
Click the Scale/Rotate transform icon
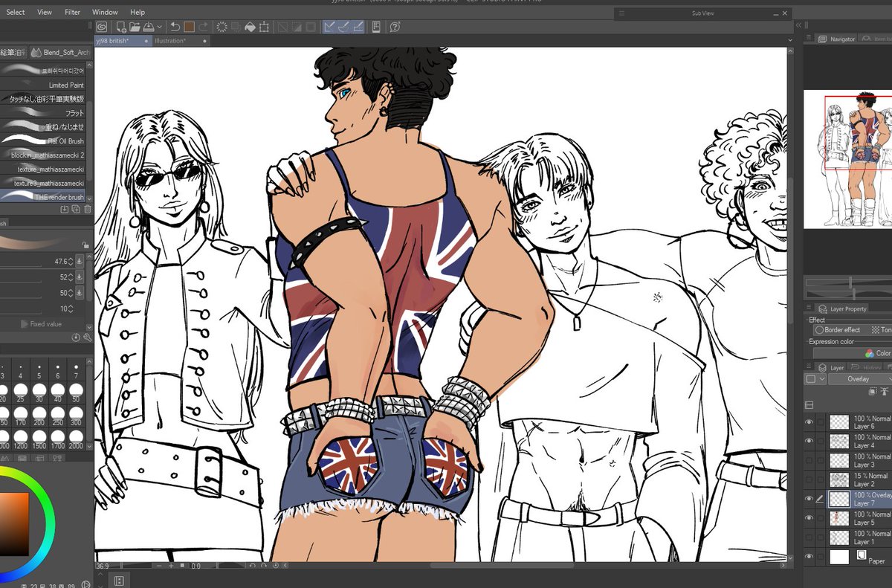(264, 27)
